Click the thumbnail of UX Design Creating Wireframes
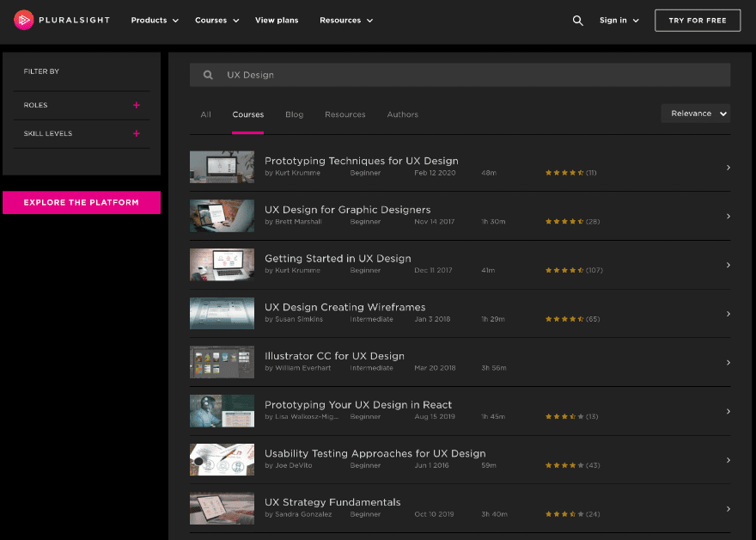756x540 pixels. (222, 313)
